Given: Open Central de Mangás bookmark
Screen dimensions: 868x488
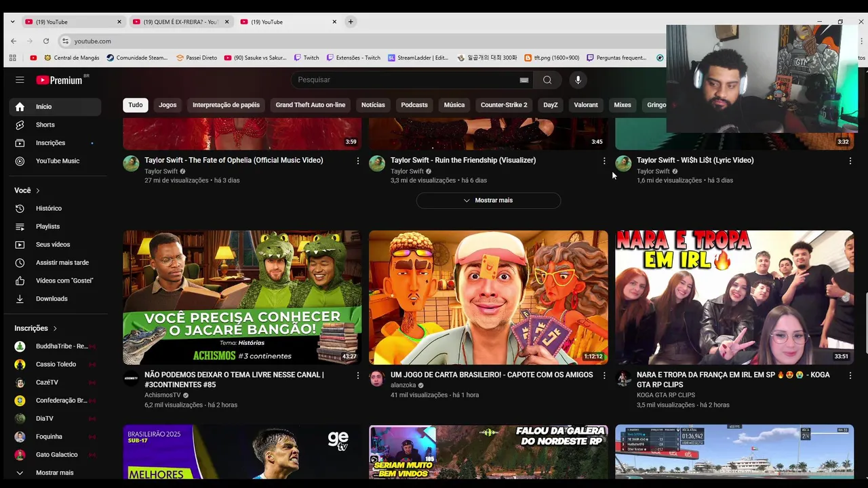Looking at the screenshot, I should (x=71, y=58).
